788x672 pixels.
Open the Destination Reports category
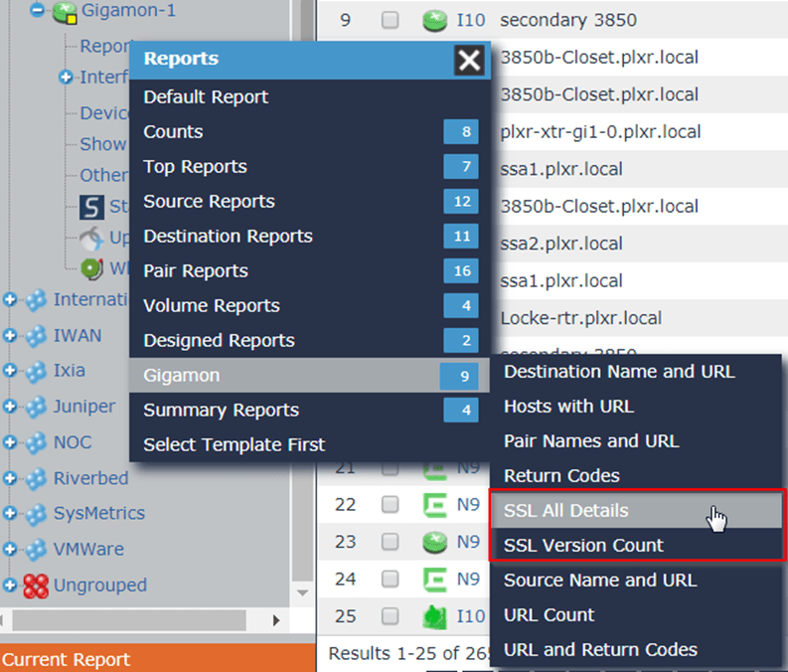point(310,236)
